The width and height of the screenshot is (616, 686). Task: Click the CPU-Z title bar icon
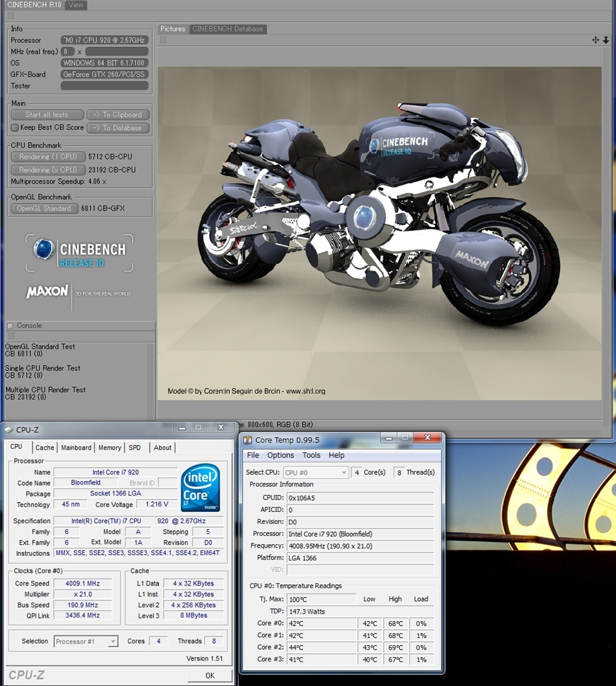9,429
